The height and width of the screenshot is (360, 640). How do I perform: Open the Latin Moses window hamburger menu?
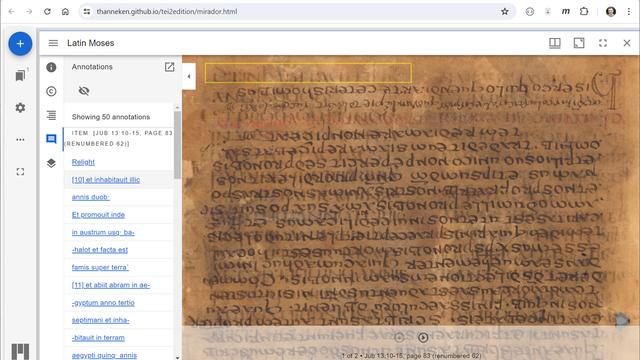point(53,43)
